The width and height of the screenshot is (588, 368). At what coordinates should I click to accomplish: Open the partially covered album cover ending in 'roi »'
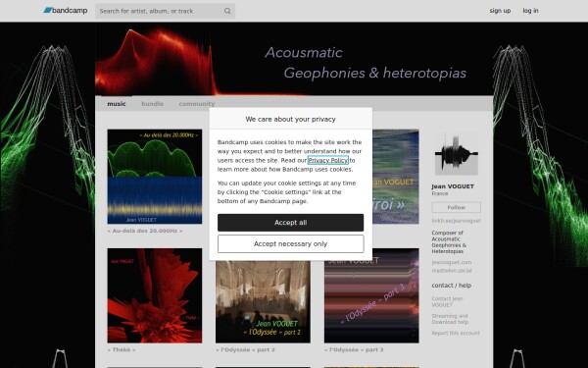click(x=396, y=177)
